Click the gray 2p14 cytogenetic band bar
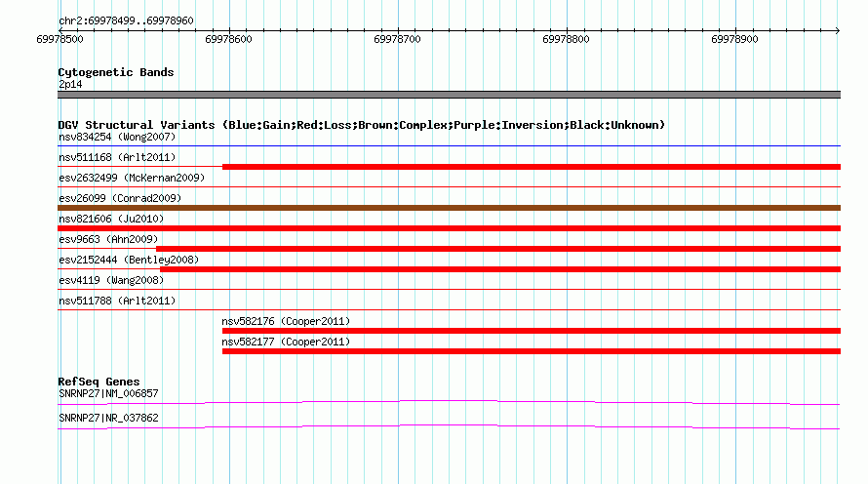Image resolution: width=868 pixels, height=484 pixels. coord(449,95)
